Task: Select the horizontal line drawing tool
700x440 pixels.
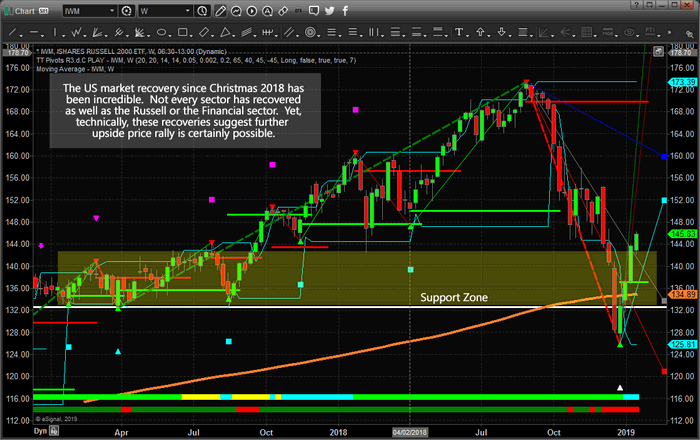Action: click(34, 32)
